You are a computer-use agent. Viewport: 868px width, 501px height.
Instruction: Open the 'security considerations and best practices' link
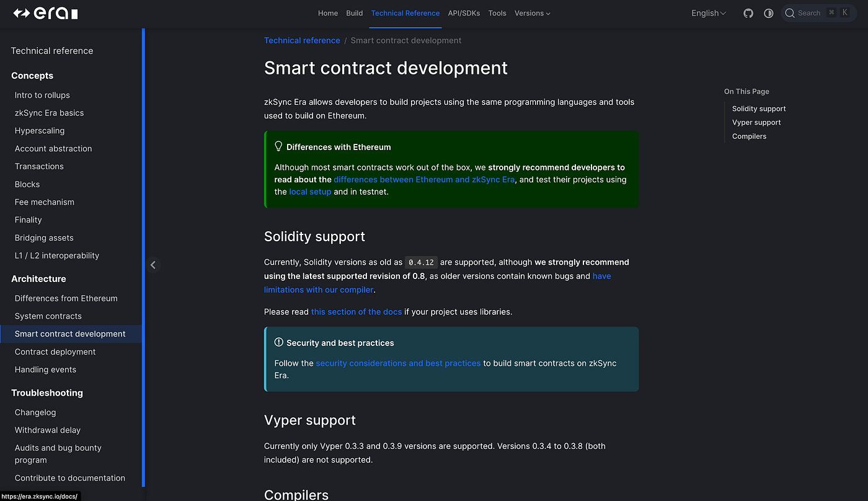pyautogui.click(x=397, y=363)
